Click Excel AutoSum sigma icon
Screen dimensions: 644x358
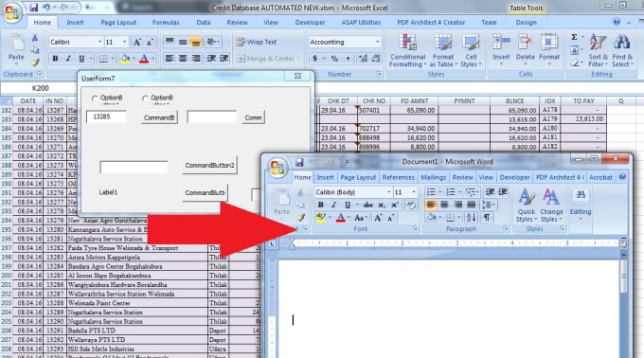(x=574, y=37)
